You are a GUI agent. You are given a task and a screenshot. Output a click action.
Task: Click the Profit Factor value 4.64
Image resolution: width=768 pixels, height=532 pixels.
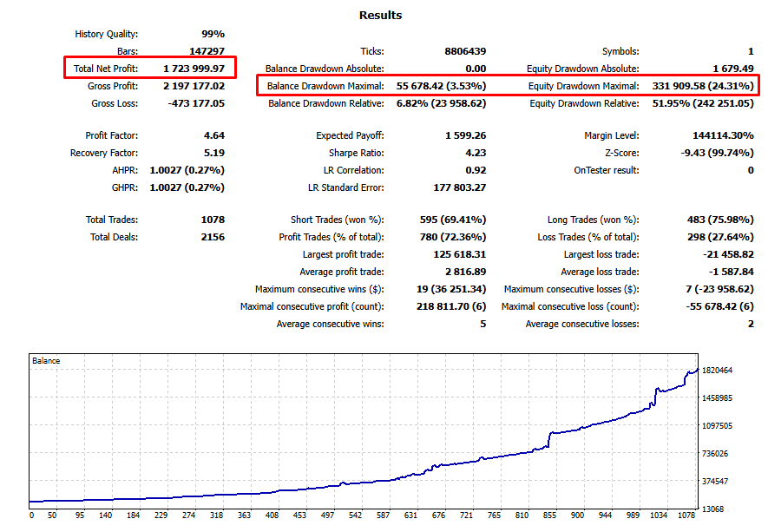pos(214,135)
